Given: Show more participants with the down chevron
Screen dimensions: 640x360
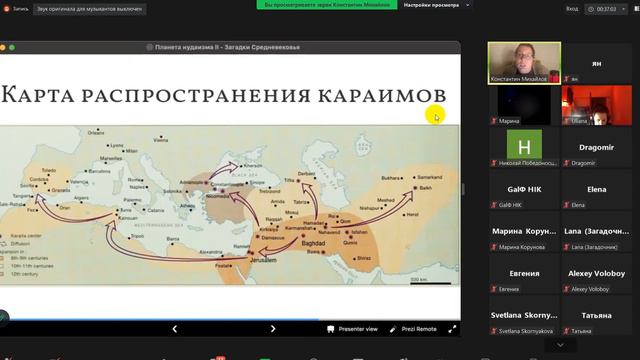Looking at the screenshot, I should tap(560, 345).
